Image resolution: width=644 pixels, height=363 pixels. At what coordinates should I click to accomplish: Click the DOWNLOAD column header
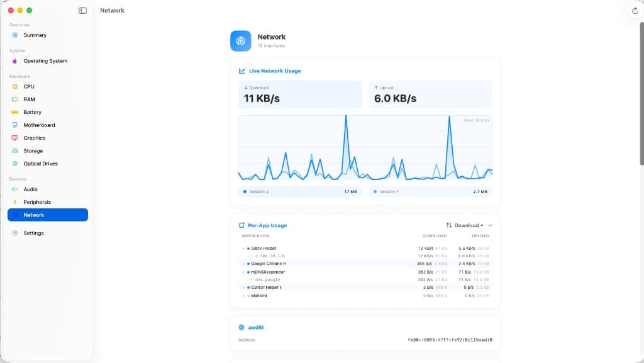pos(434,236)
